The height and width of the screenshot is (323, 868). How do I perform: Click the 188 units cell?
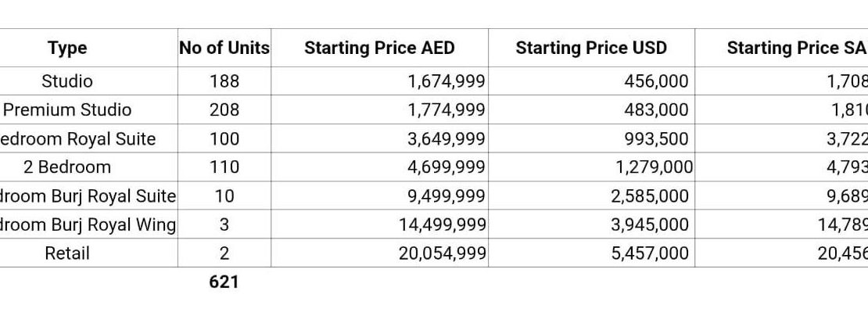(224, 81)
